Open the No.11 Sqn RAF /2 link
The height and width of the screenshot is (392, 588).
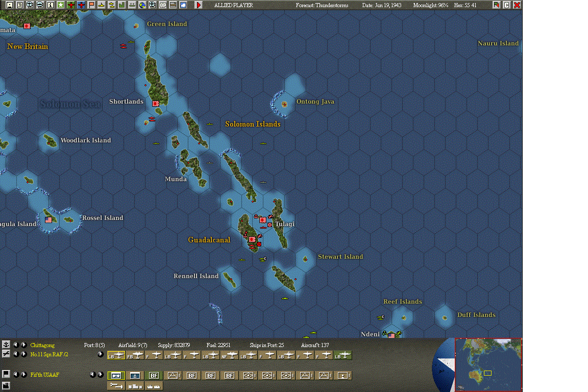pyautogui.click(x=49, y=354)
